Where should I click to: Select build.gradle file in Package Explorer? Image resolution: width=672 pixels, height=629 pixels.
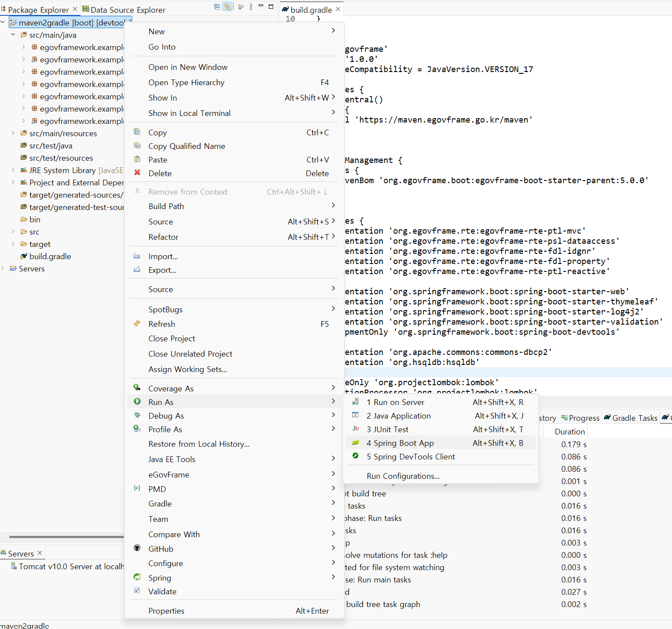(x=50, y=256)
